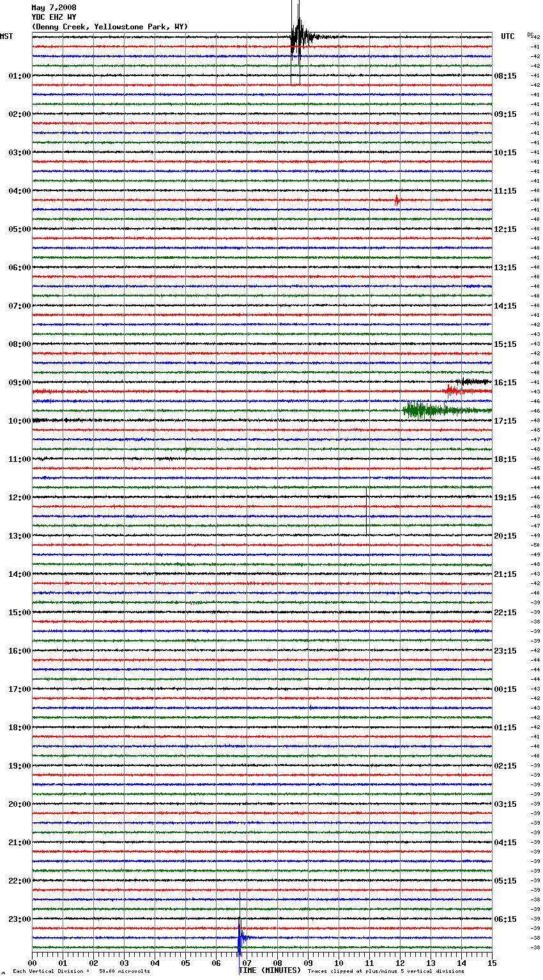This screenshot has width=543, height=980.
Task: Click the 10:15 UTC row label
Action: (x=505, y=153)
